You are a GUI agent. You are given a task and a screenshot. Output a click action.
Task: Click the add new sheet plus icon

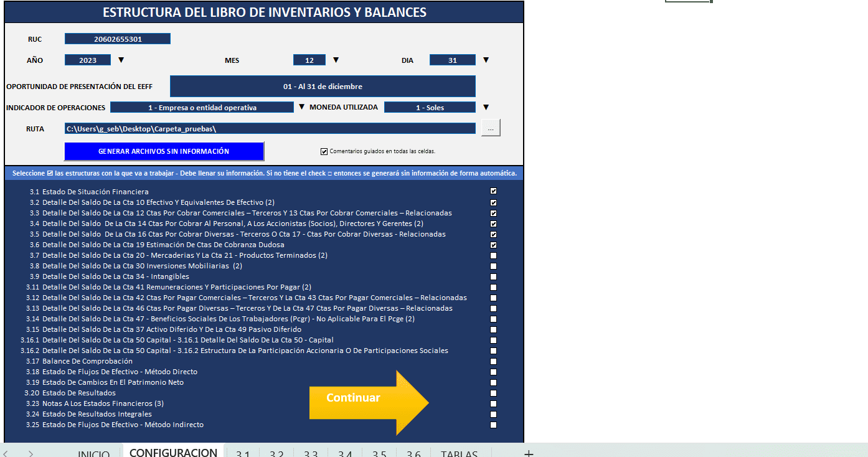[x=529, y=453]
